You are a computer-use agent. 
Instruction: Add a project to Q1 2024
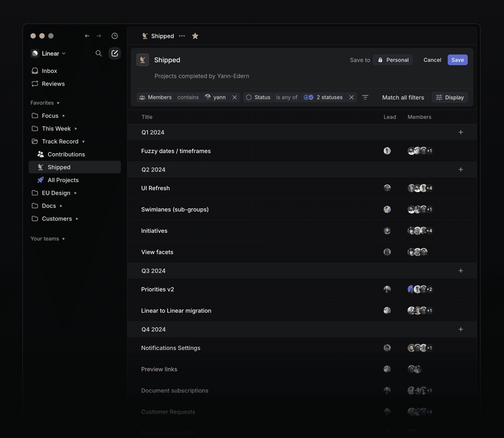coord(461,132)
